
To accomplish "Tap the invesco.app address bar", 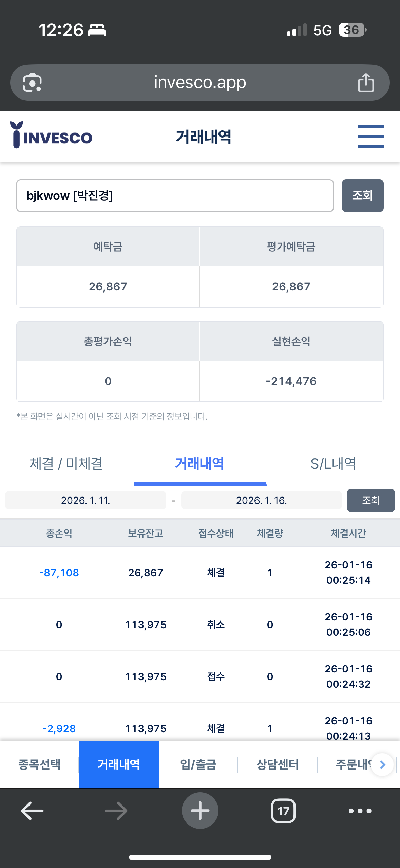I will 200,83.
